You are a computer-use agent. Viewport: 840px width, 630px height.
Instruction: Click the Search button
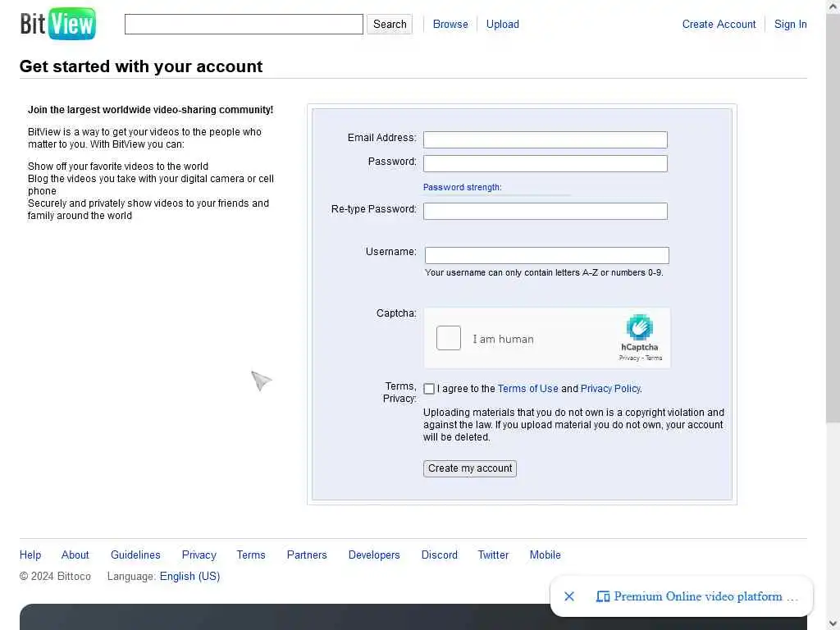[x=390, y=24]
